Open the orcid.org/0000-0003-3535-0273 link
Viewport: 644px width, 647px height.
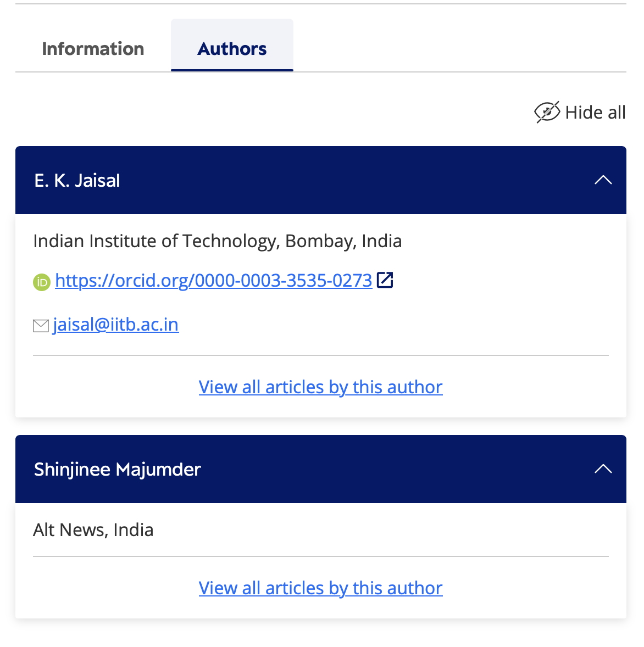[x=214, y=281]
